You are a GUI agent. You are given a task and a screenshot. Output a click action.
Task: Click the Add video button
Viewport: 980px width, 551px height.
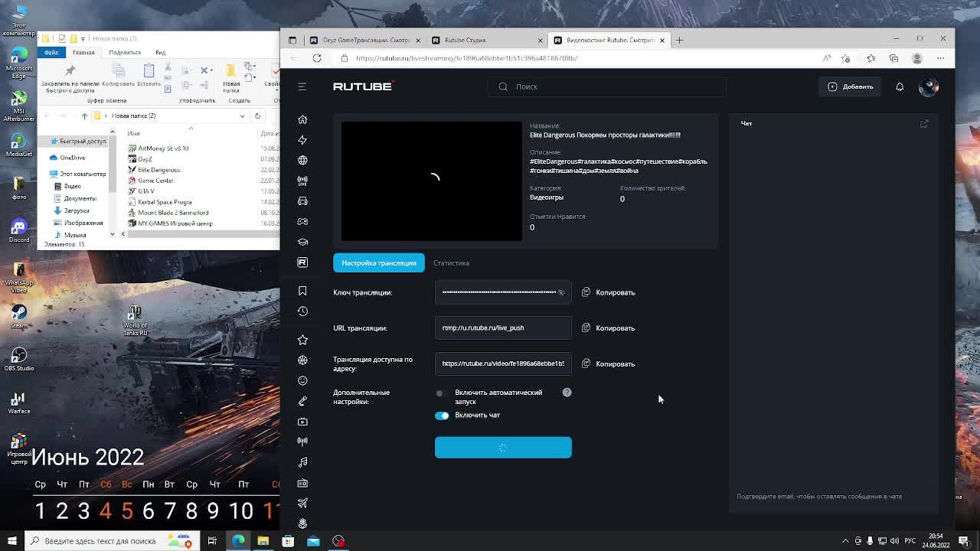click(x=851, y=86)
